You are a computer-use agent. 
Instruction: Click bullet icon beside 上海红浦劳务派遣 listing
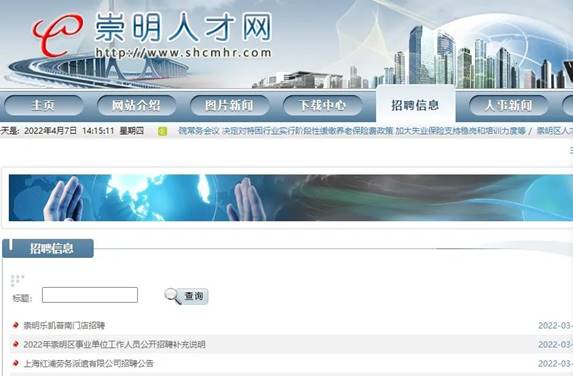pos(15,363)
